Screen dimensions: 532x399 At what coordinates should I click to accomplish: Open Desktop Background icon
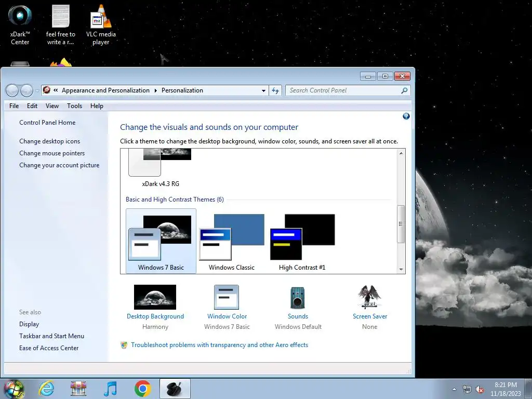tap(155, 297)
